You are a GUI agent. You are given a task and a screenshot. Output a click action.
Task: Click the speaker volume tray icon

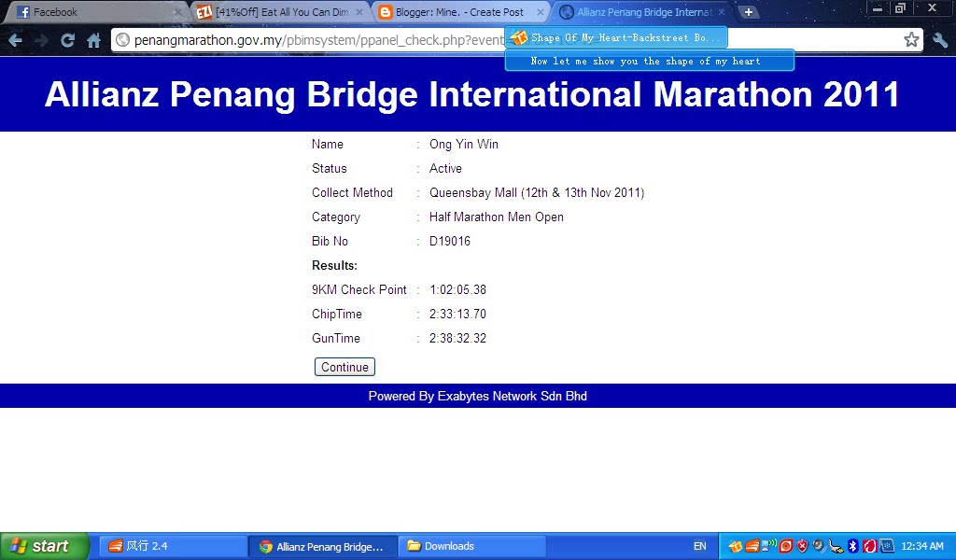pyautogui.click(x=820, y=546)
